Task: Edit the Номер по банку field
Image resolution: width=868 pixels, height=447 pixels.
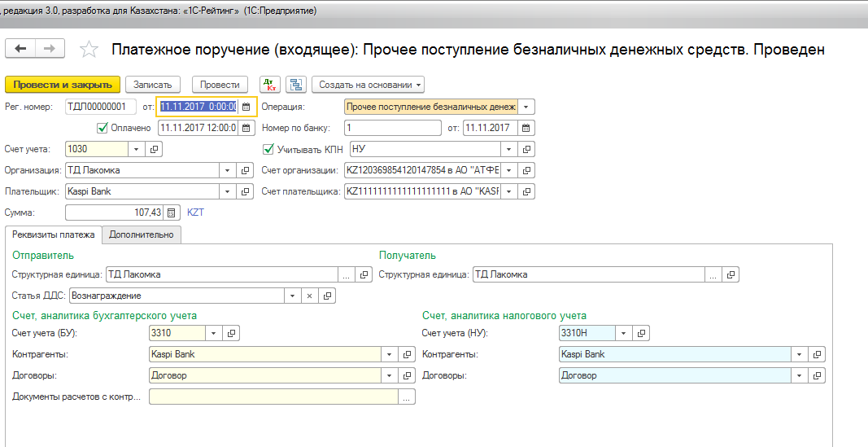Action: tap(392, 128)
